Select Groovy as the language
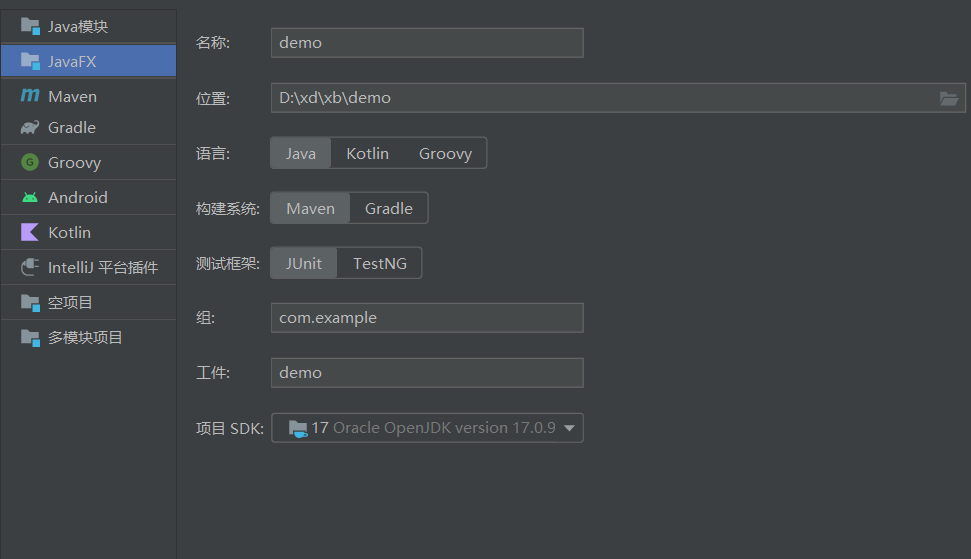The height and width of the screenshot is (559, 971). tap(445, 154)
